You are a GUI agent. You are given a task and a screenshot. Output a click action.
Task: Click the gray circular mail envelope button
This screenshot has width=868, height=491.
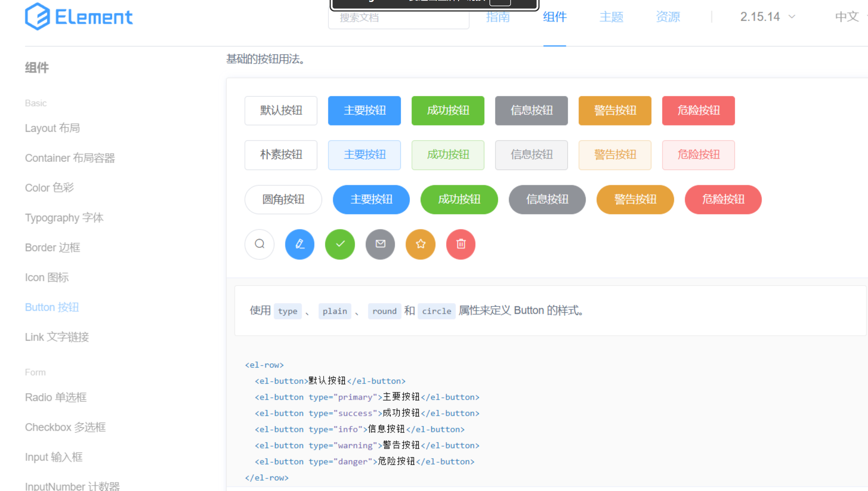point(380,244)
